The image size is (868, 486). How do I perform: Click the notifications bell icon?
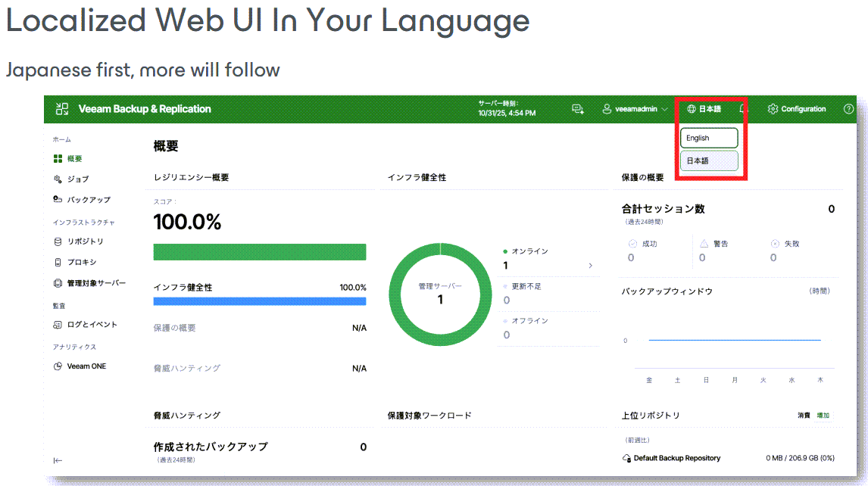pos(743,109)
